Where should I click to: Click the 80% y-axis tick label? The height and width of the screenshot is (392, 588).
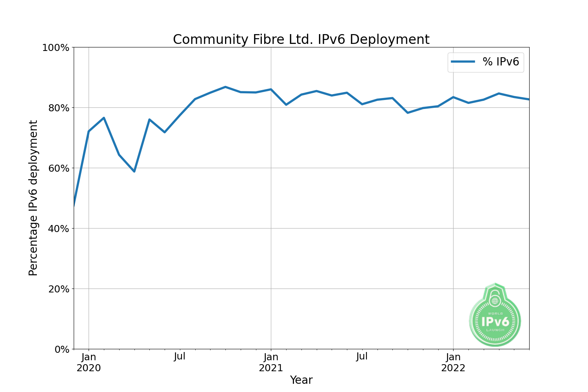(x=58, y=108)
